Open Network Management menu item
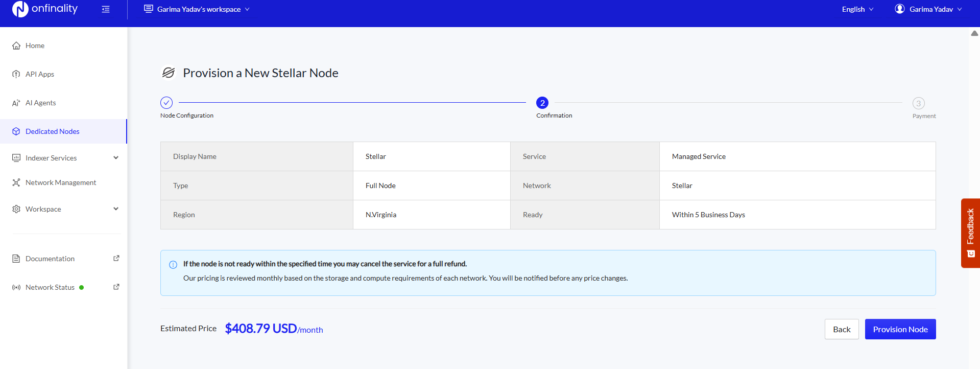The height and width of the screenshot is (369, 980). [x=63, y=182]
